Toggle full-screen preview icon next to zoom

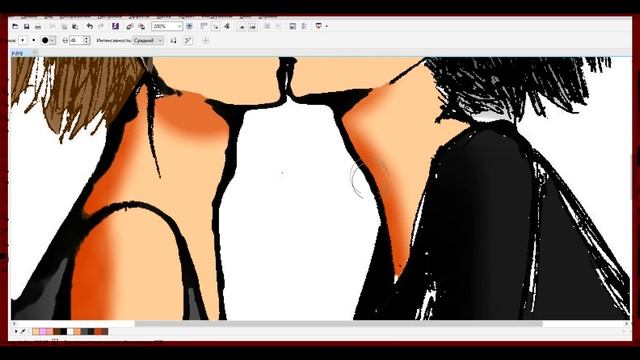click(189, 26)
